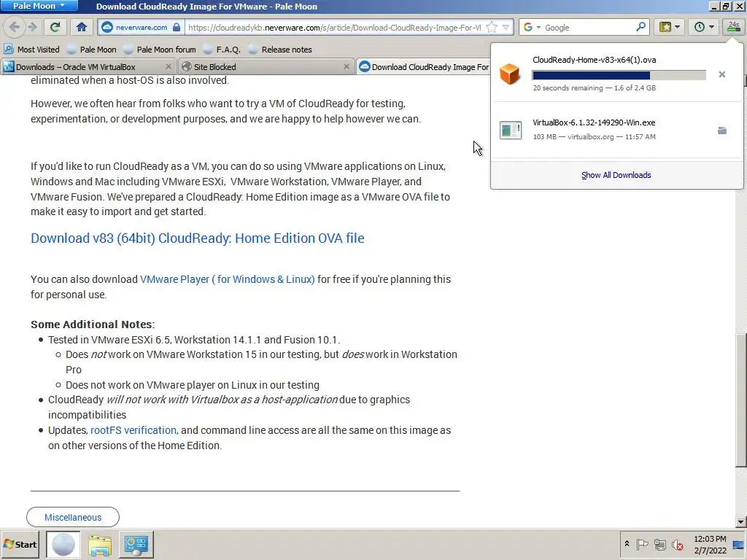Click the neverware.com site identity badge
Screen dimensions: 747x560
point(141,28)
